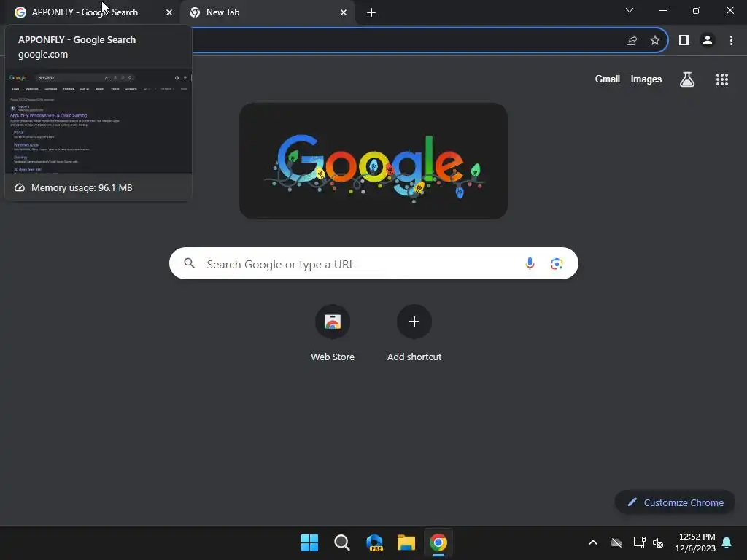Click the tab preview thumbnail of APPONFLY search

tap(98, 122)
